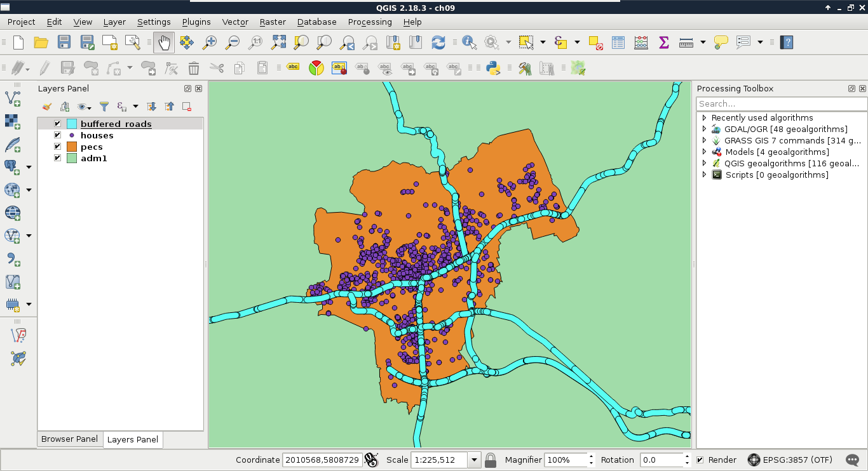Expand the GDAL/OGR algorithms group
868x471 pixels.
pyautogui.click(x=704, y=129)
